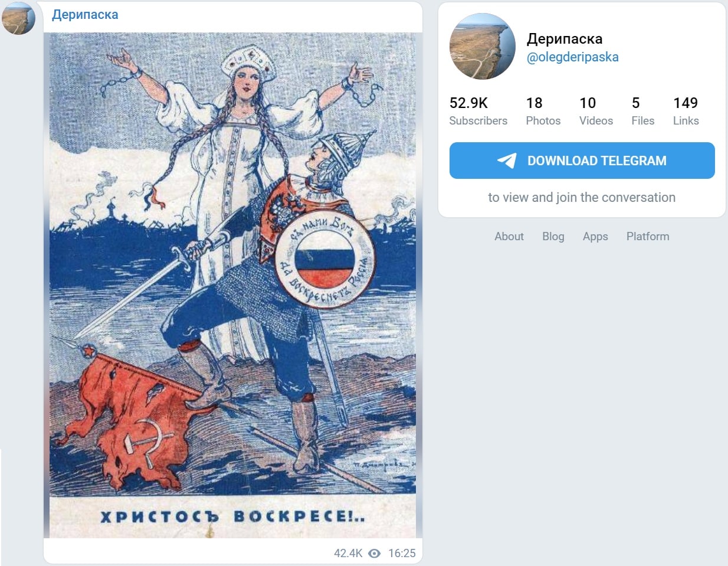Select the 18 Photos counter

tap(543, 112)
